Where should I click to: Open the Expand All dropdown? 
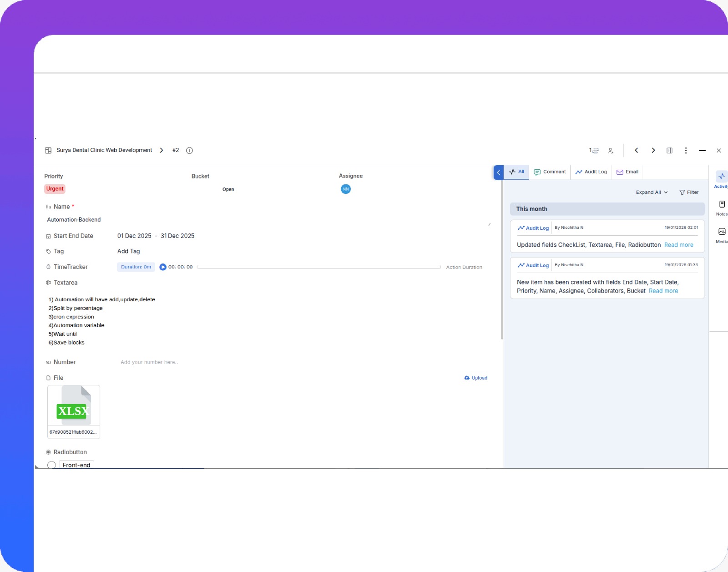(x=651, y=192)
